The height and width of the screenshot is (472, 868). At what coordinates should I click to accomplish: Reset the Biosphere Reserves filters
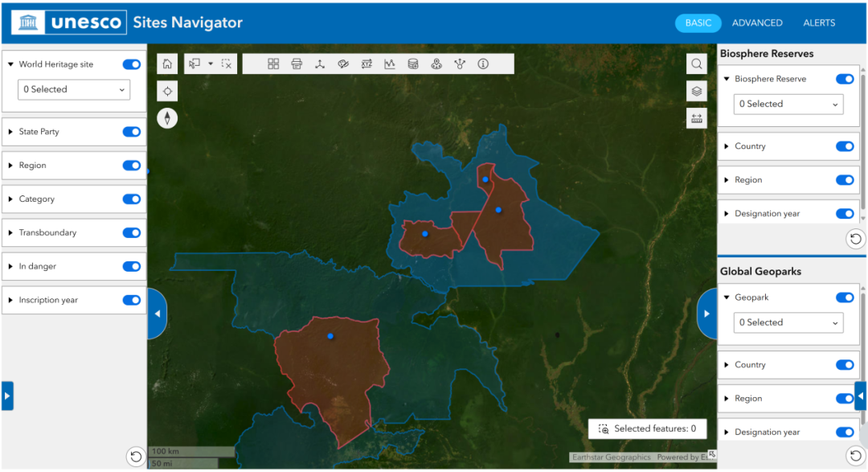856,238
